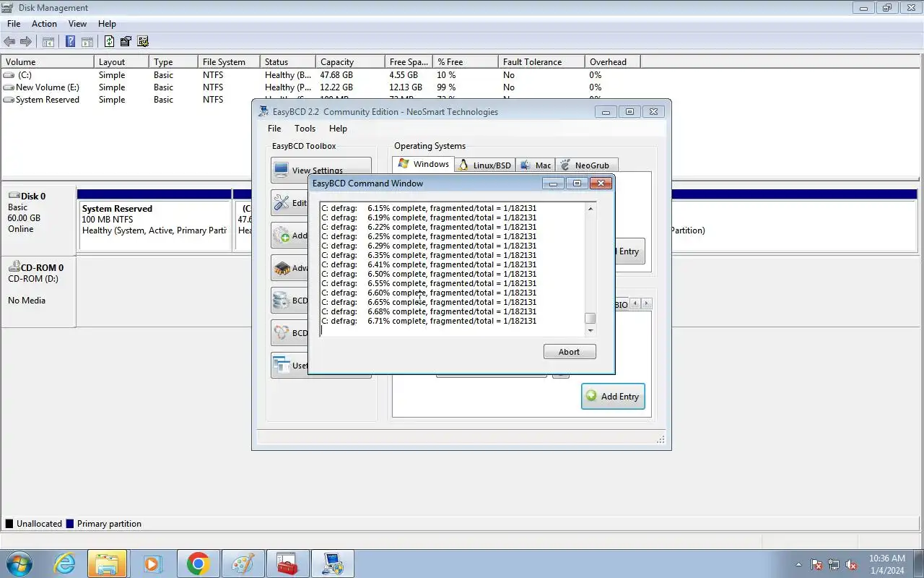This screenshot has height=578, width=924.
Task: Sort by the Capacity column header
Action: [350, 62]
